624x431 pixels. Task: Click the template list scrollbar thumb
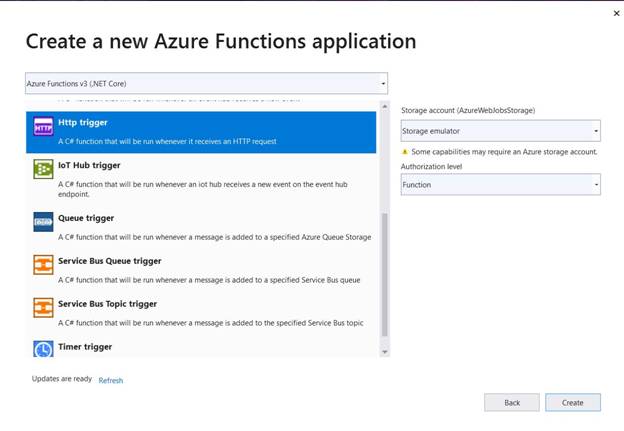384,275
